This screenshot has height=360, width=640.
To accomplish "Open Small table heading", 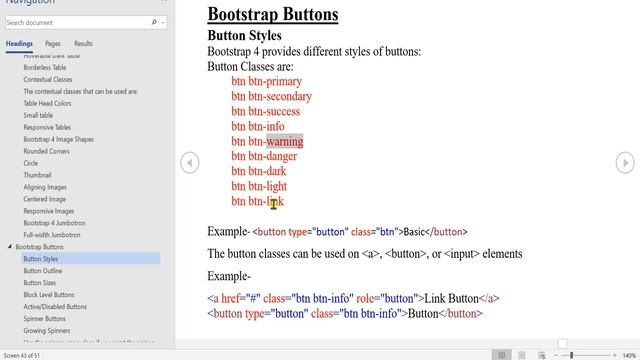I will [x=38, y=115].
